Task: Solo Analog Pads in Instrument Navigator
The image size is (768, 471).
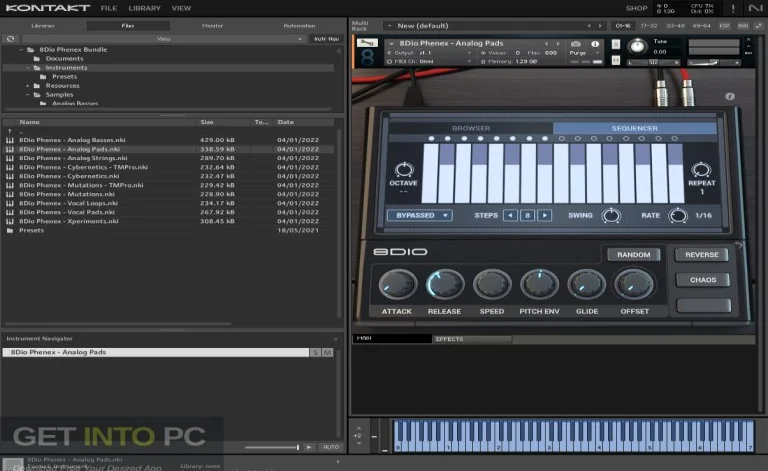Action: [315, 353]
